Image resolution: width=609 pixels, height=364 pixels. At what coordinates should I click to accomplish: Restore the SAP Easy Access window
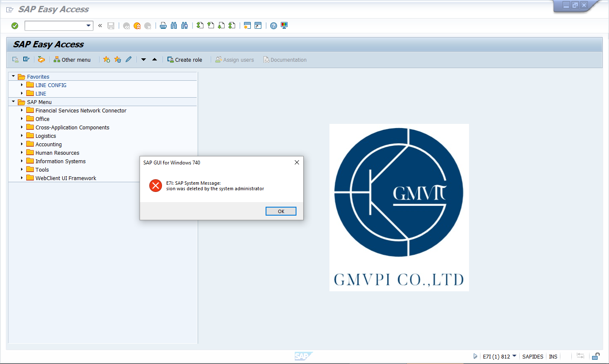click(x=575, y=5)
